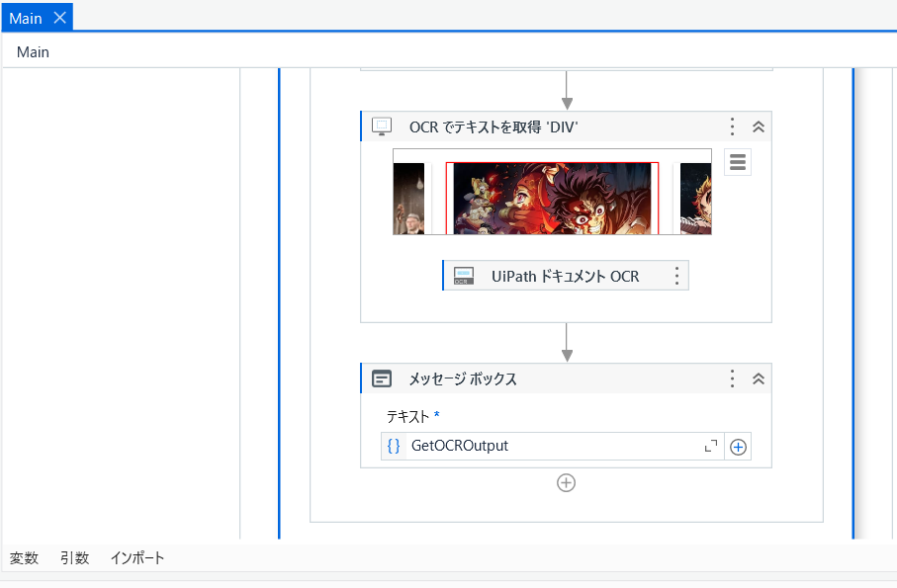
Task: Collapse the message box activity
Action: point(759,378)
